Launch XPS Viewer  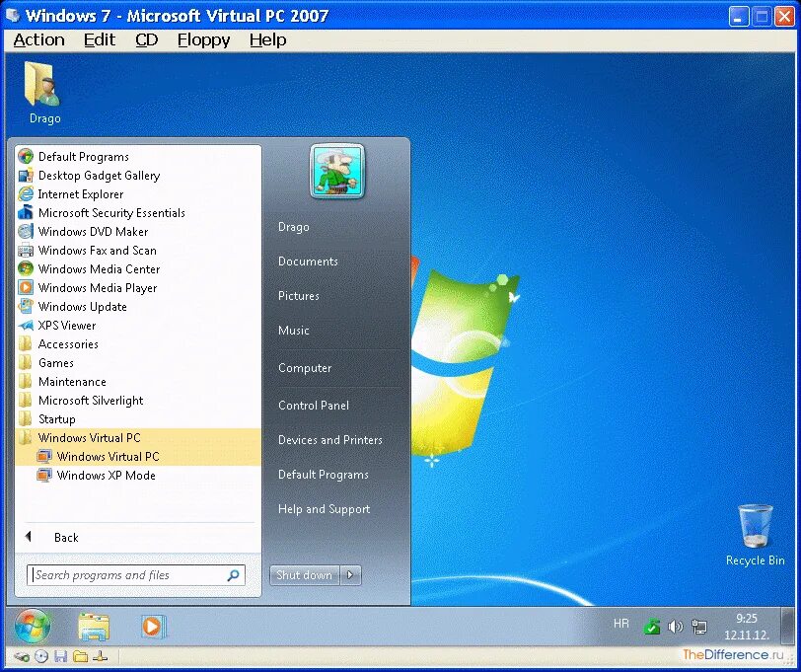click(138, 325)
